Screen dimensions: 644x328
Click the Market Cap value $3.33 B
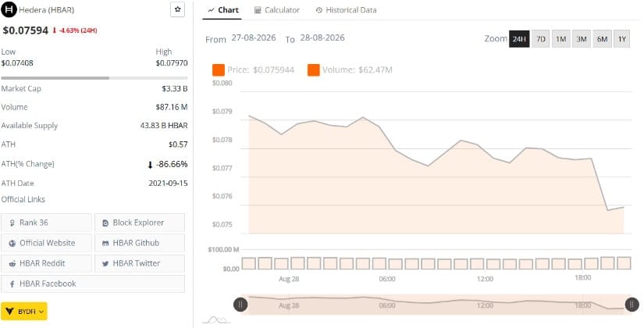(175, 89)
